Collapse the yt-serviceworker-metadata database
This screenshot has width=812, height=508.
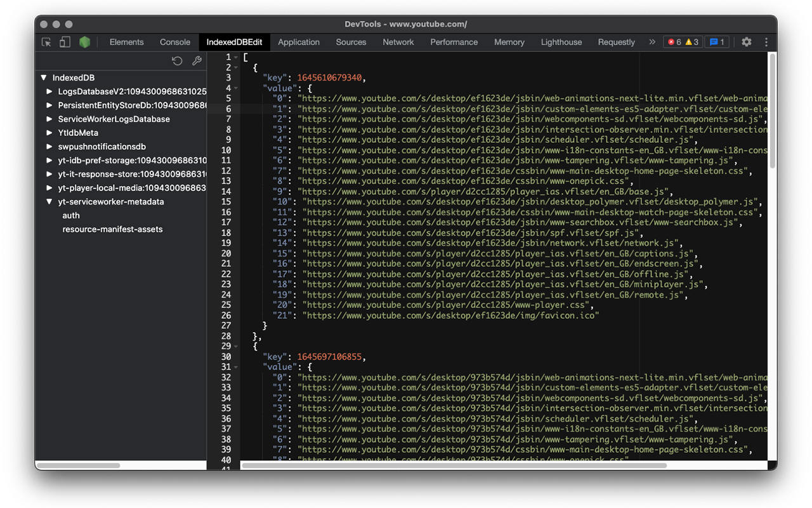click(50, 202)
